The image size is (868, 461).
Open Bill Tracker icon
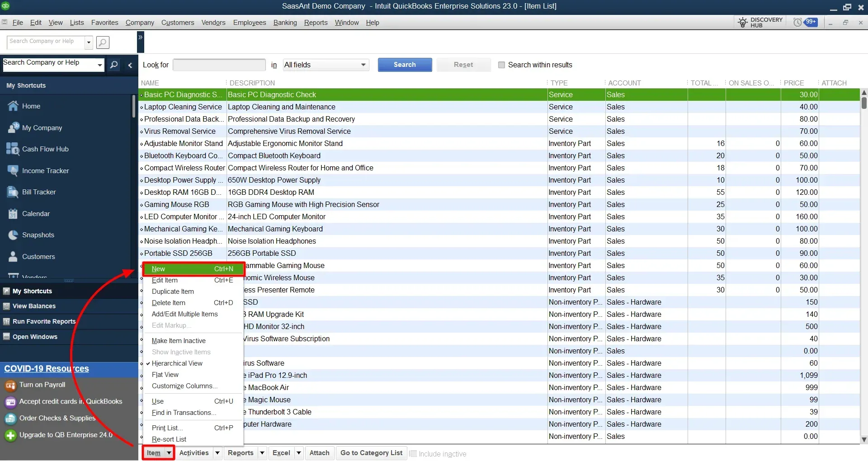13,192
